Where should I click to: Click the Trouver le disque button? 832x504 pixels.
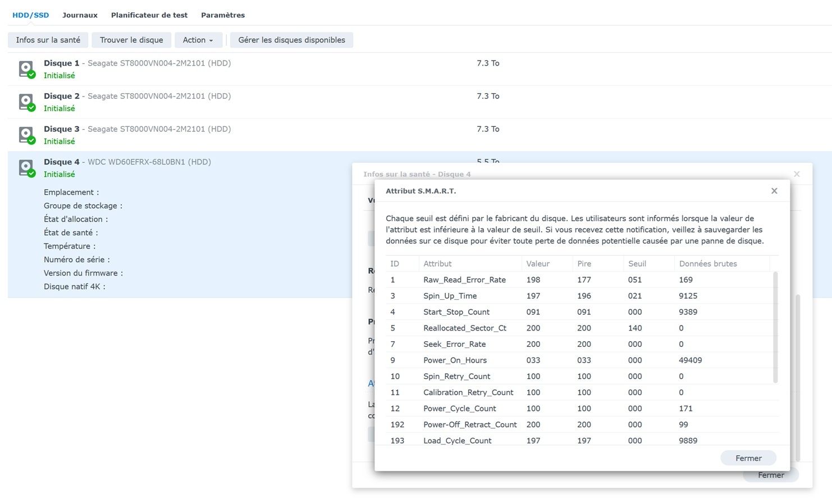[131, 40]
